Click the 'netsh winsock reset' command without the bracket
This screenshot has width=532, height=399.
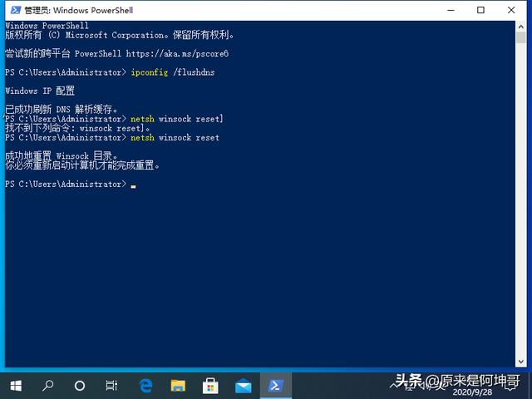point(175,137)
